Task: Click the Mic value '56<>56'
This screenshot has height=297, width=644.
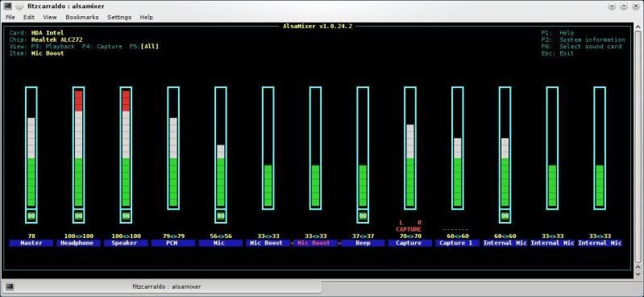Action: (x=221, y=236)
